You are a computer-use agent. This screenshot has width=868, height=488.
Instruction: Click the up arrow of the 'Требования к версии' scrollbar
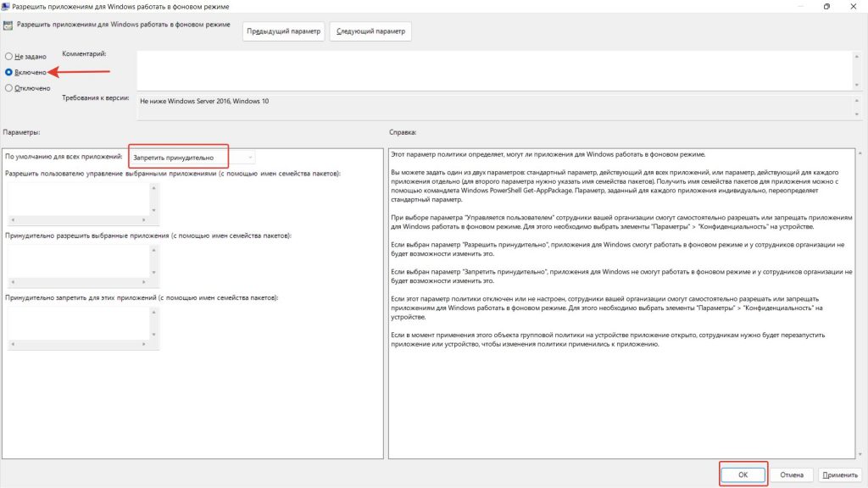pos(856,101)
